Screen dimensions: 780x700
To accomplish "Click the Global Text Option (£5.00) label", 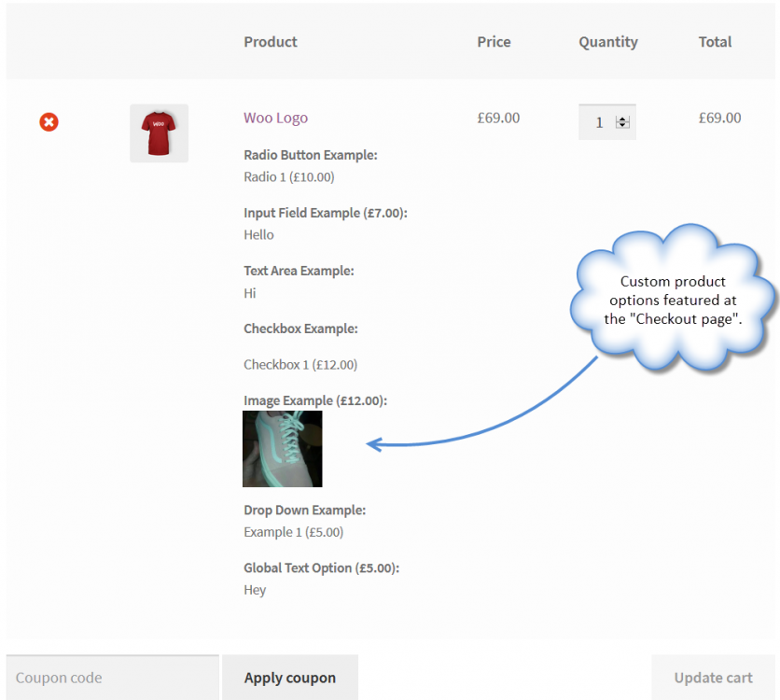I will (x=327, y=567).
